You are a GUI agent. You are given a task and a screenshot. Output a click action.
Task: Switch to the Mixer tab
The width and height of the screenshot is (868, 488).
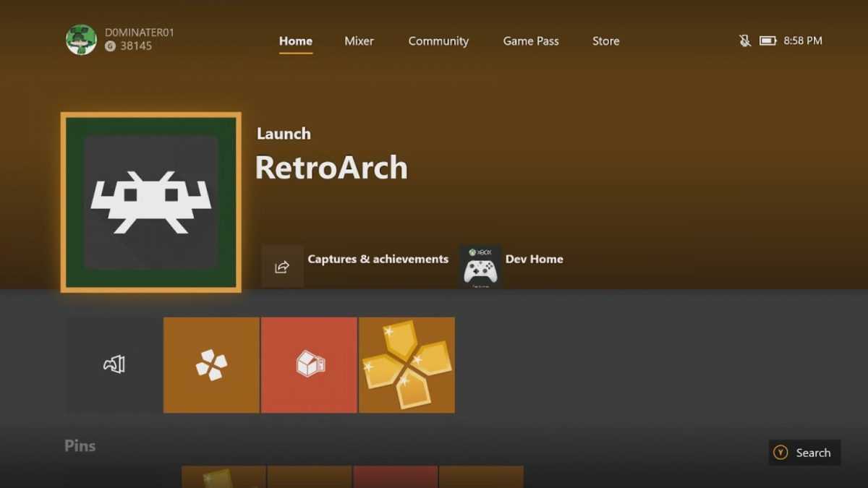[x=359, y=41]
